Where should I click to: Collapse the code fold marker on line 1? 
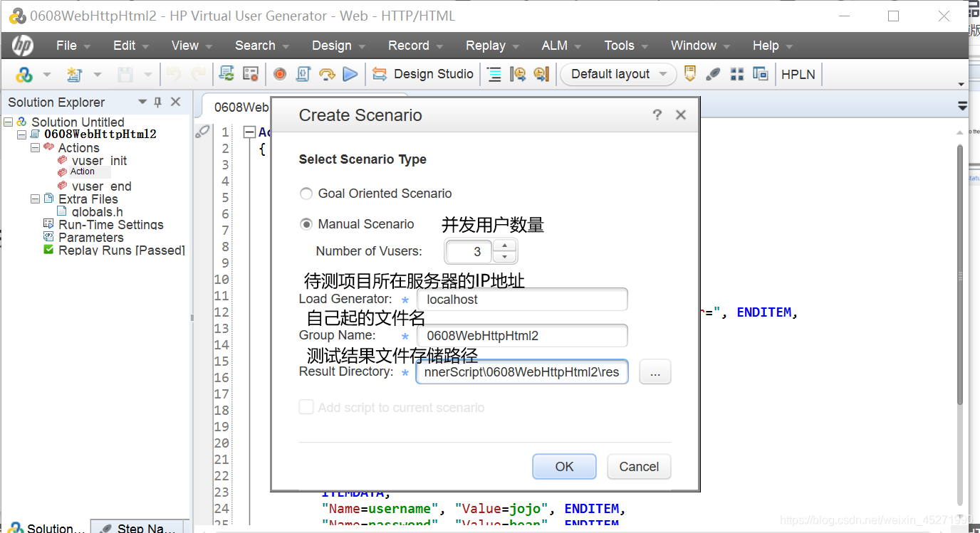tap(249, 132)
